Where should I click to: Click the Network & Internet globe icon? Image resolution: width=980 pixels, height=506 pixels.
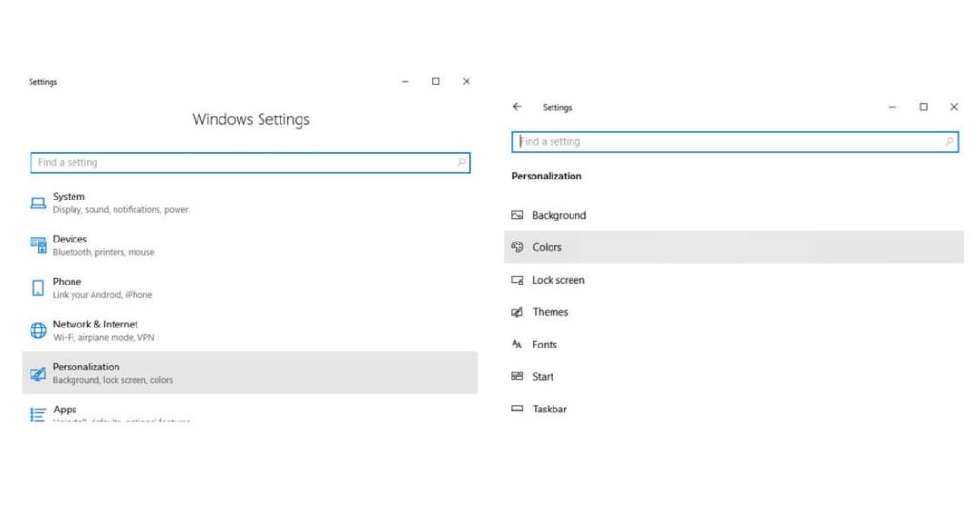coord(38,330)
